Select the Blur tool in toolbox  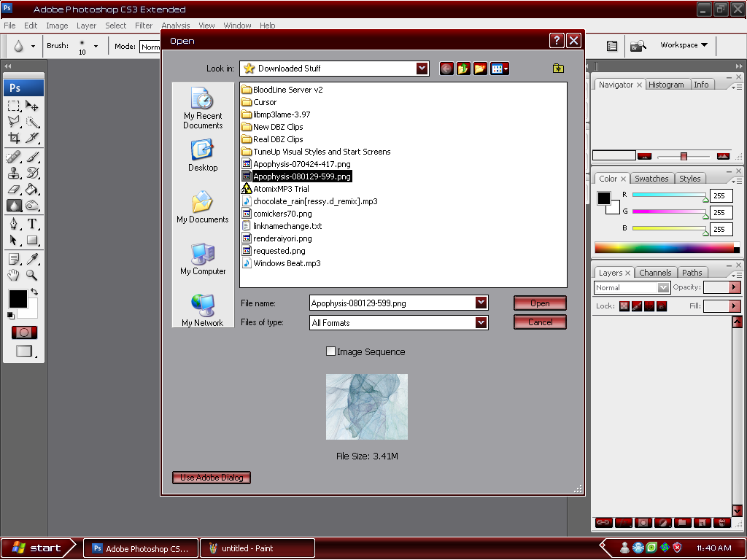(14, 205)
